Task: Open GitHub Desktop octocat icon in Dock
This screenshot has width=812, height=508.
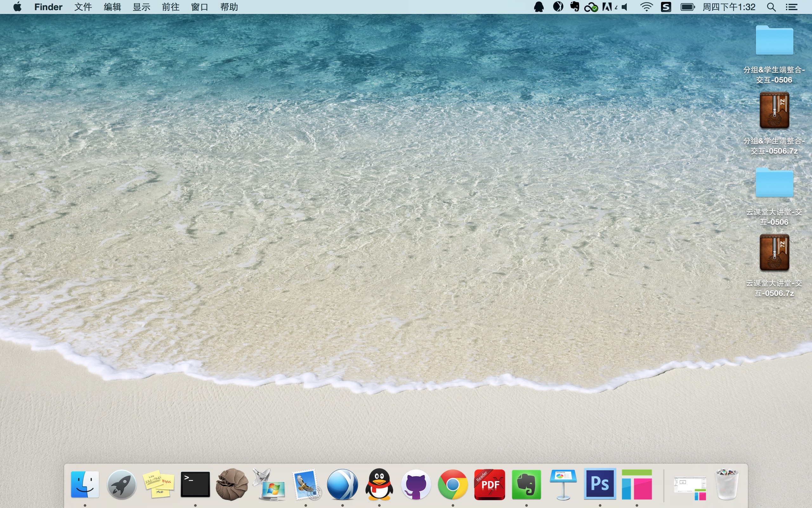Action: 416,484
